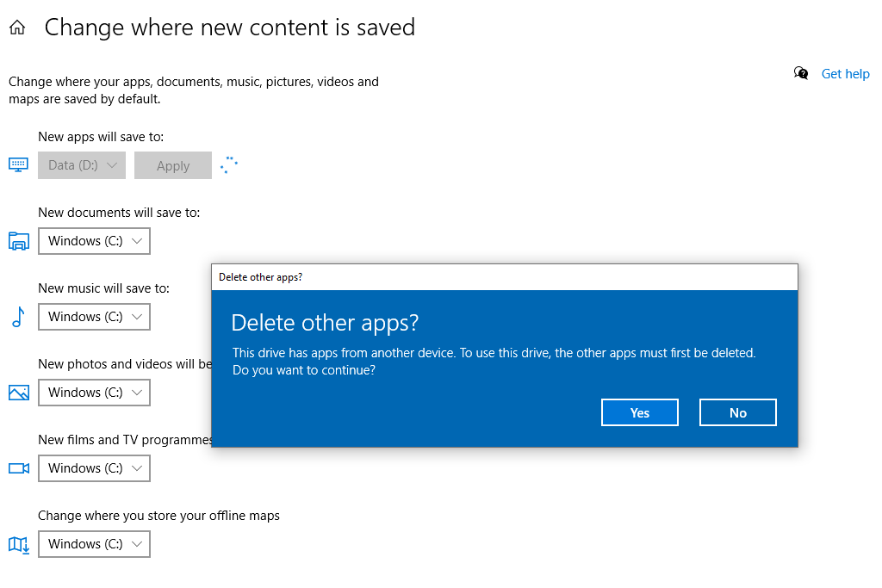The height and width of the screenshot is (588, 882).
Task: Click the Get help chat bubble icon
Action: [x=801, y=73]
